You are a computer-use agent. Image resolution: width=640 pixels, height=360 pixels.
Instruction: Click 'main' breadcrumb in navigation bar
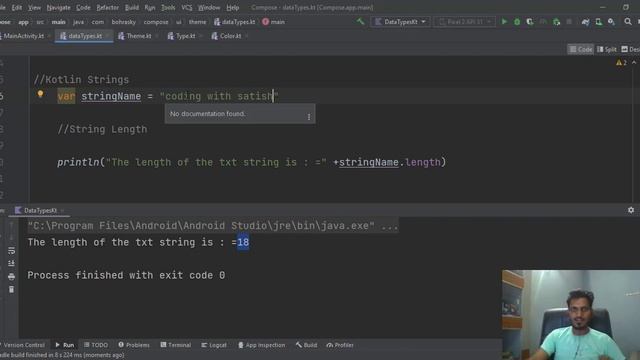point(58,22)
